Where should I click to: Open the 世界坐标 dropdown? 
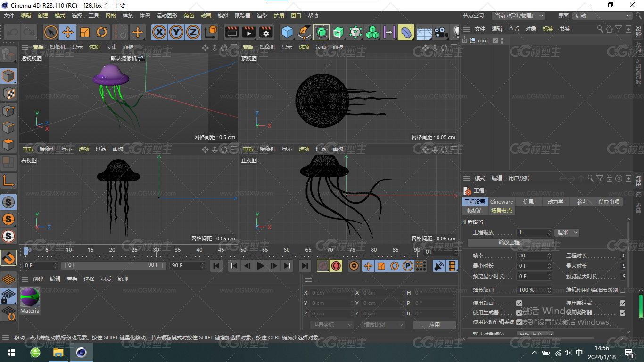[332, 325]
